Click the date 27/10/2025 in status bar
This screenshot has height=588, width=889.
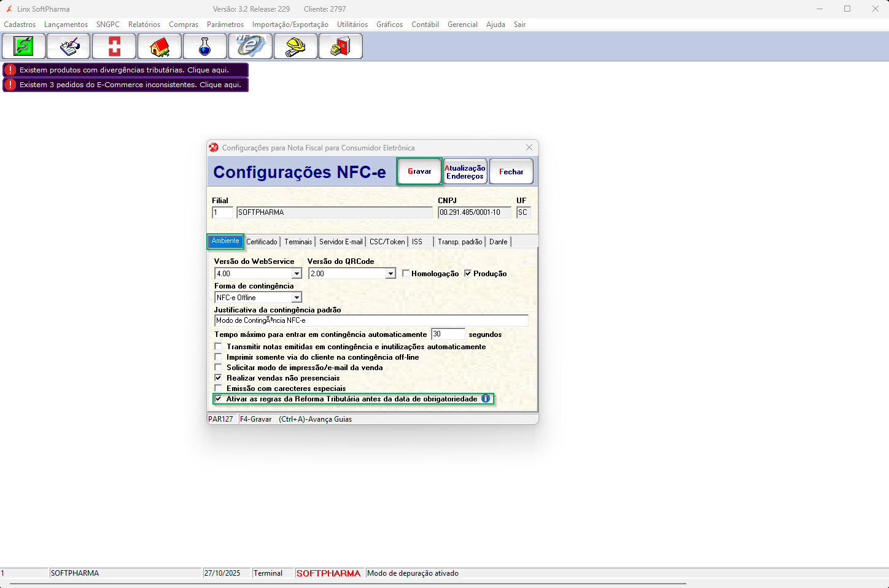click(x=222, y=573)
